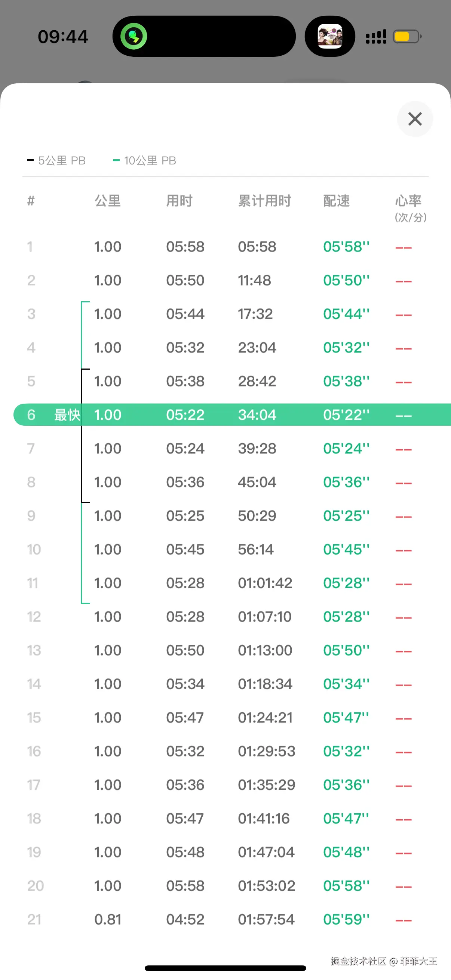Screen dimensions: 451x980
Task: Tap the home indicator bar
Action: [x=225, y=968]
